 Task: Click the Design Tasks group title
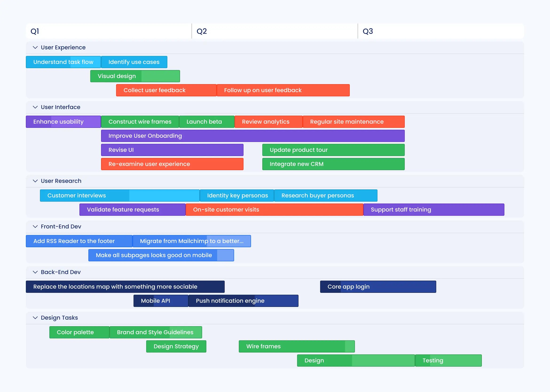coord(59,318)
